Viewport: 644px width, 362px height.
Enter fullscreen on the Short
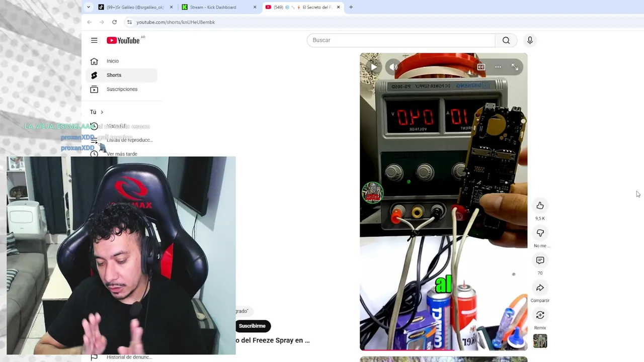point(515,67)
